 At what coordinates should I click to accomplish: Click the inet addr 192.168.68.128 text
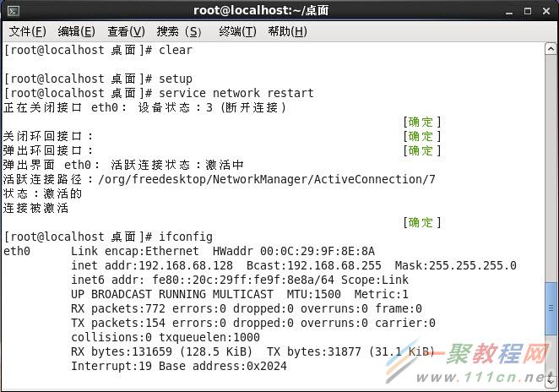pyautogui.click(x=152, y=265)
